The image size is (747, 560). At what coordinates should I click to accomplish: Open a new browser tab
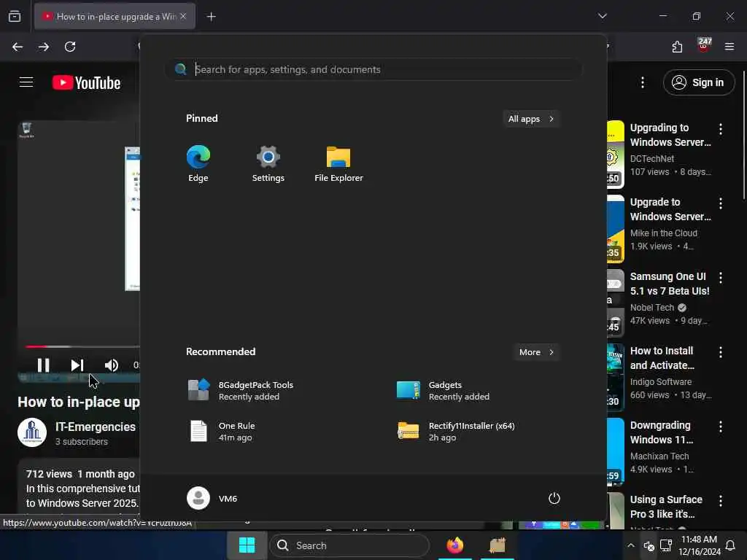pyautogui.click(x=211, y=17)
